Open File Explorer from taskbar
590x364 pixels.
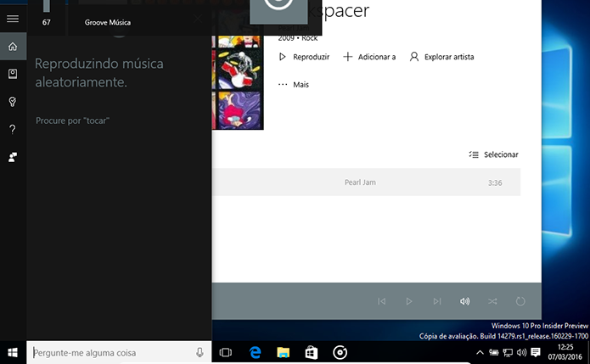coord(283,352)
